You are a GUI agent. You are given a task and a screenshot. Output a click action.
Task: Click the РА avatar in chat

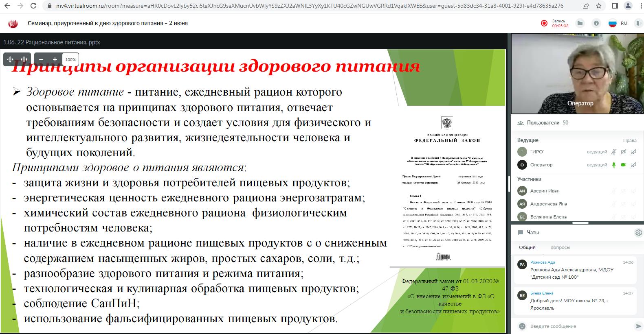[522, 265]
